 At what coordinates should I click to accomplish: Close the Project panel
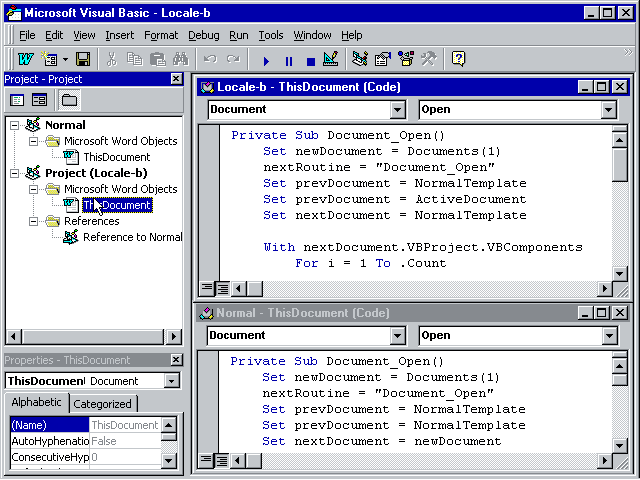tap(176, 79)
